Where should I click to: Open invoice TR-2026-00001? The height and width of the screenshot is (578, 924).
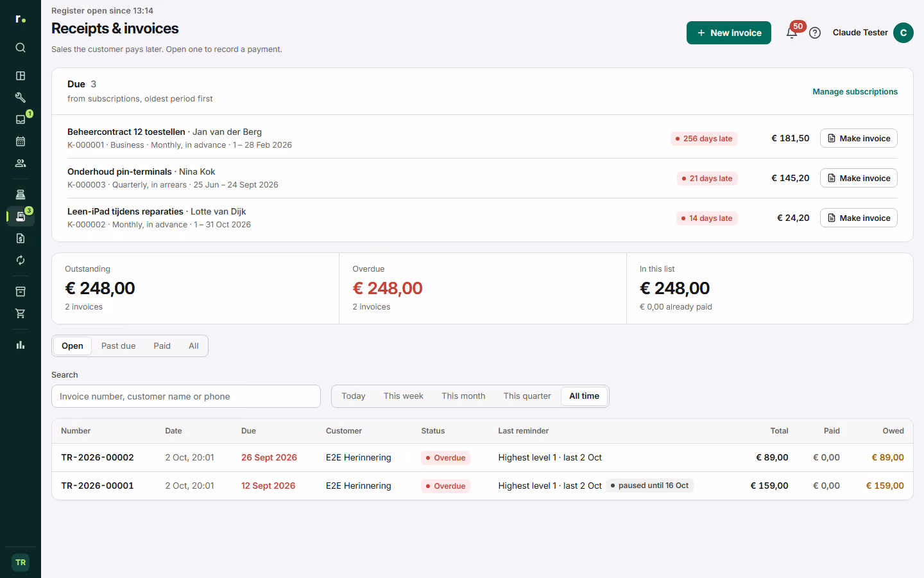(x=483, y=486)
